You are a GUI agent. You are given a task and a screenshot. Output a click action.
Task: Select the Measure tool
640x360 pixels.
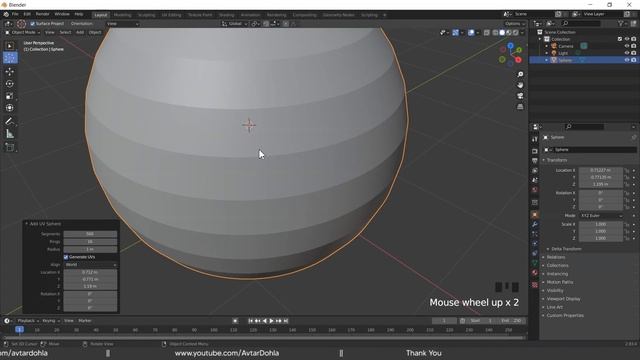[x=10, y=134]
